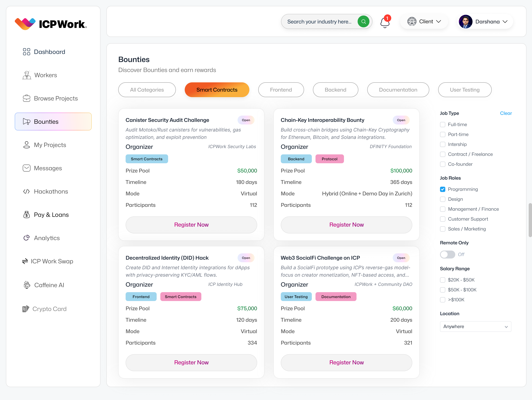Switch to the Frontend category tab
Viewport: 532px width, 400px height.
coord(281,90)
